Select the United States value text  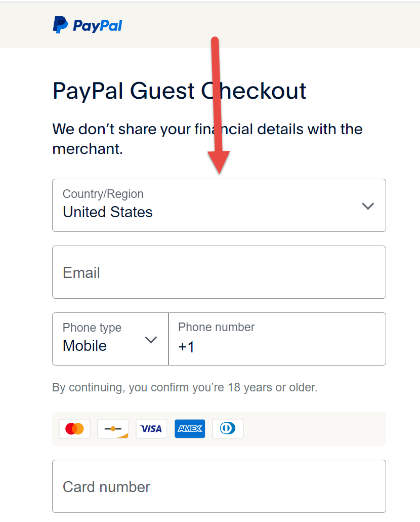[x=108, y=212]
